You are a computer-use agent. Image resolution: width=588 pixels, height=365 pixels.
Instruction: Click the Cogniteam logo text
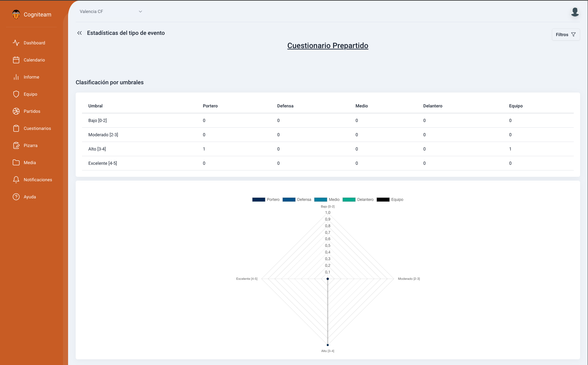(x=37, y=15)
